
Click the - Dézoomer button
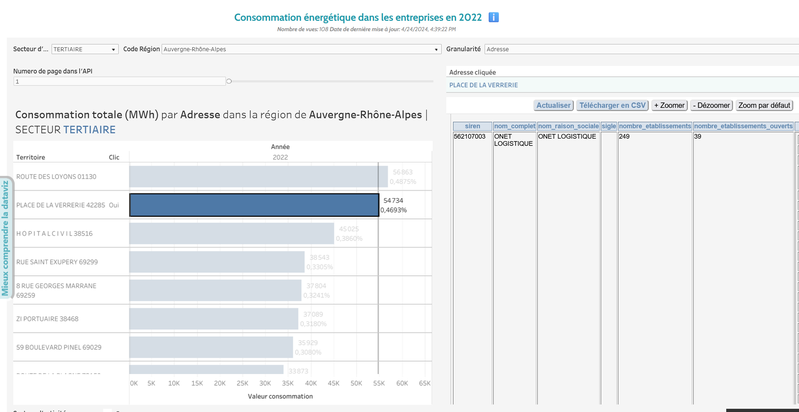pos(711,105)
